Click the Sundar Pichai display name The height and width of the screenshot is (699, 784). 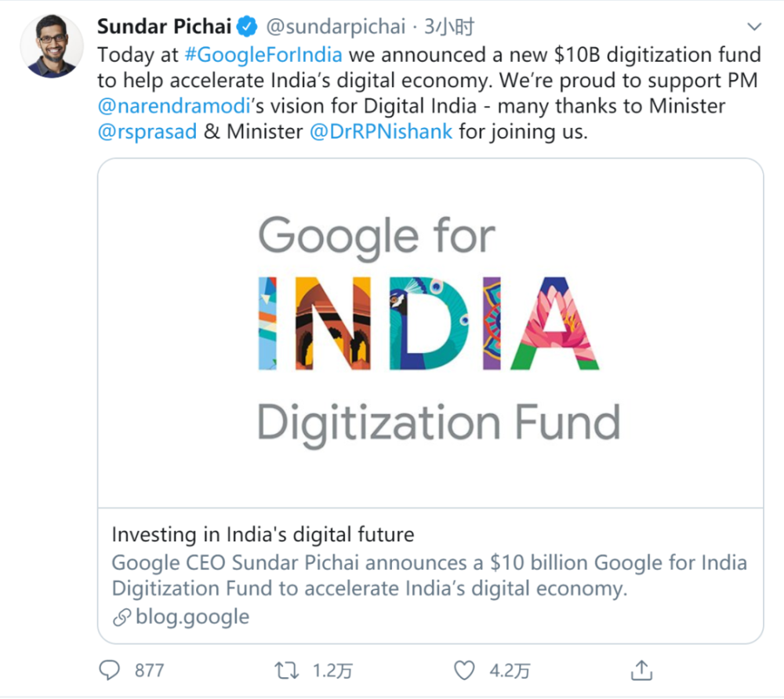[165, 27]
